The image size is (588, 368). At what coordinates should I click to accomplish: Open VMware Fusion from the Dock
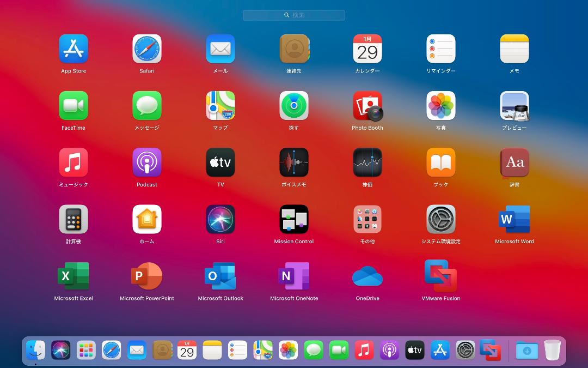point(491,350)
